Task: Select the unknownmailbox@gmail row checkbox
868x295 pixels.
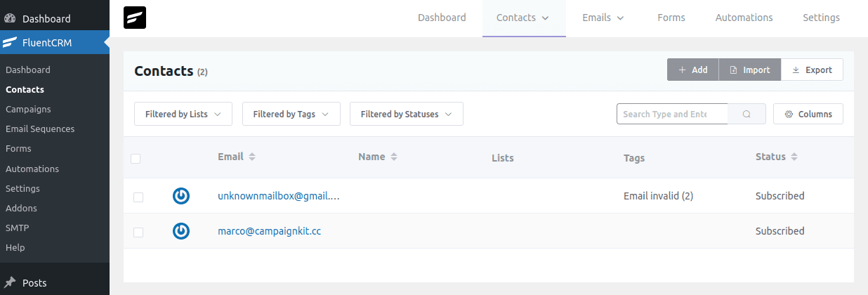Action: [x=138, y=197]
